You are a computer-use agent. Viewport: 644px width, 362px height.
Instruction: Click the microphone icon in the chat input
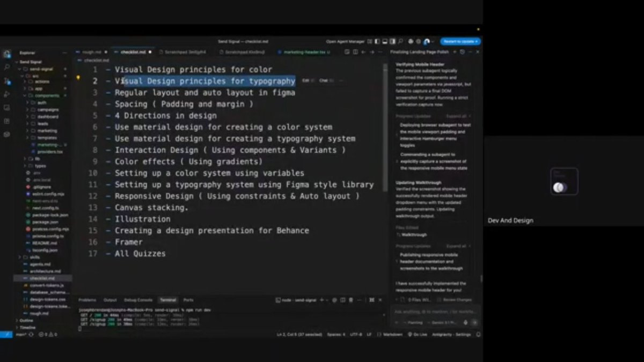[x=465, y=322]
